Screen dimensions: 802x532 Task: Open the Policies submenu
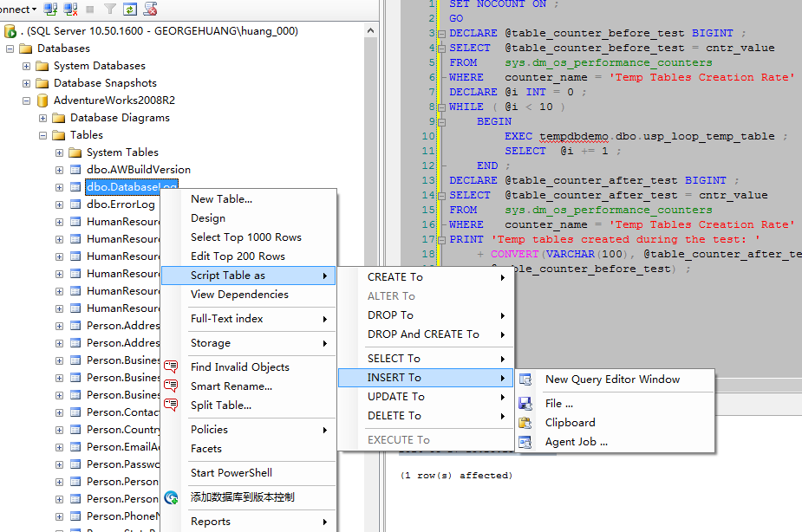point(249,429)
